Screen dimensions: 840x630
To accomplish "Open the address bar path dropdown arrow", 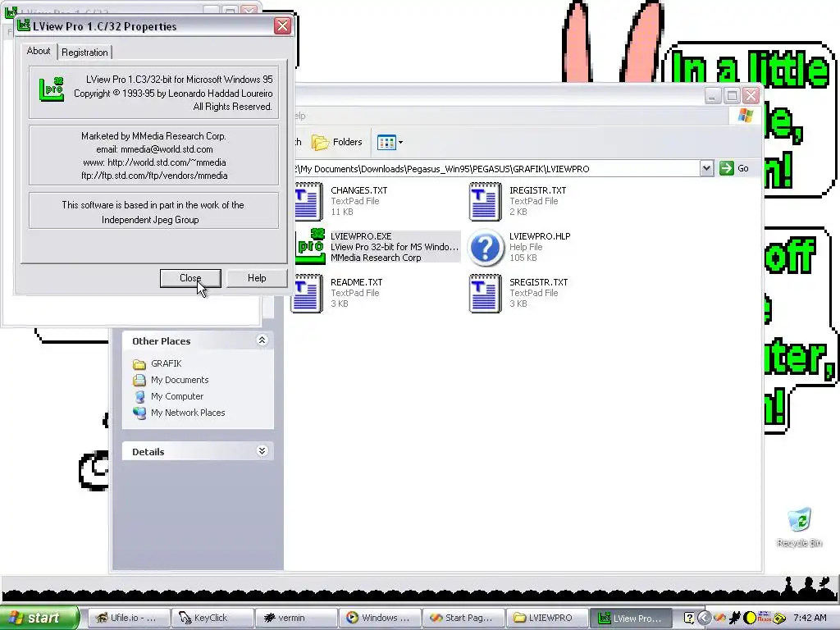I will (706, 168).
